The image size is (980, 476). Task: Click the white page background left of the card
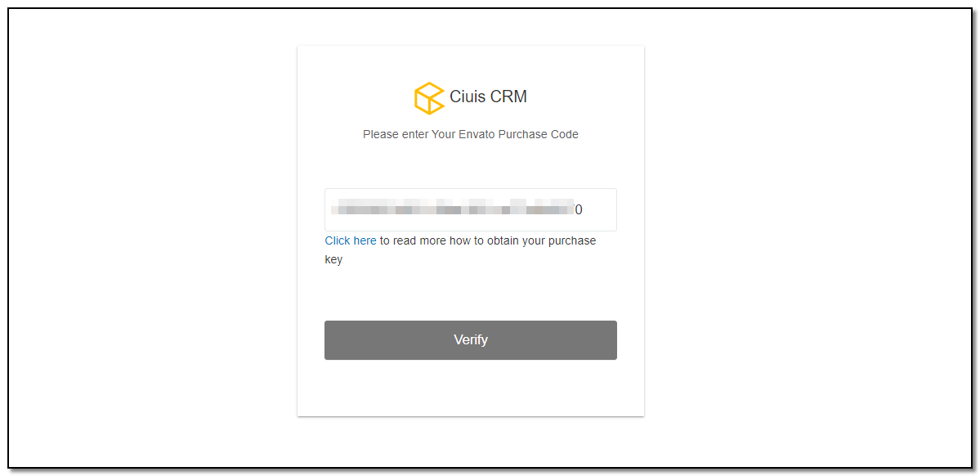pos(153,238)
